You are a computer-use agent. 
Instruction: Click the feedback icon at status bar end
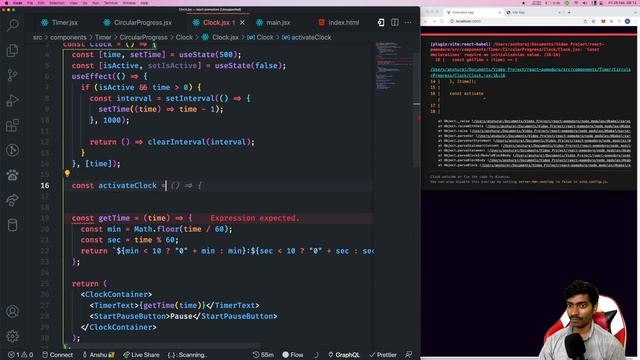(x=409, y=355)
